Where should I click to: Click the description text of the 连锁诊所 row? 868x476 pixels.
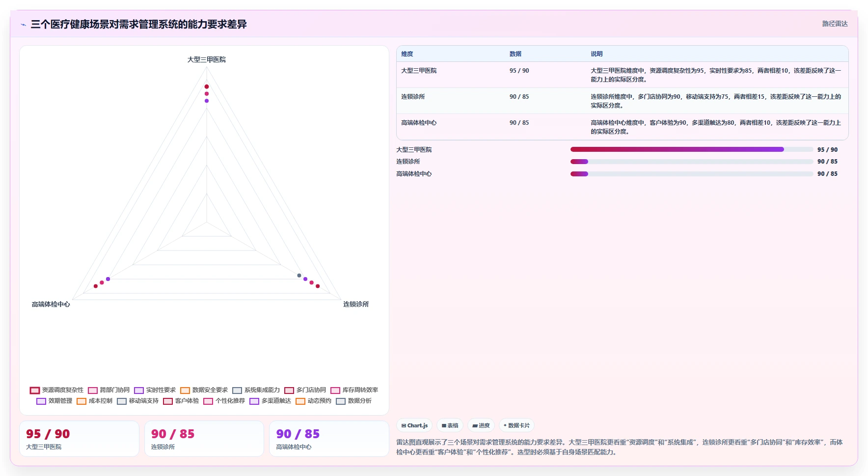coord(716,101)
